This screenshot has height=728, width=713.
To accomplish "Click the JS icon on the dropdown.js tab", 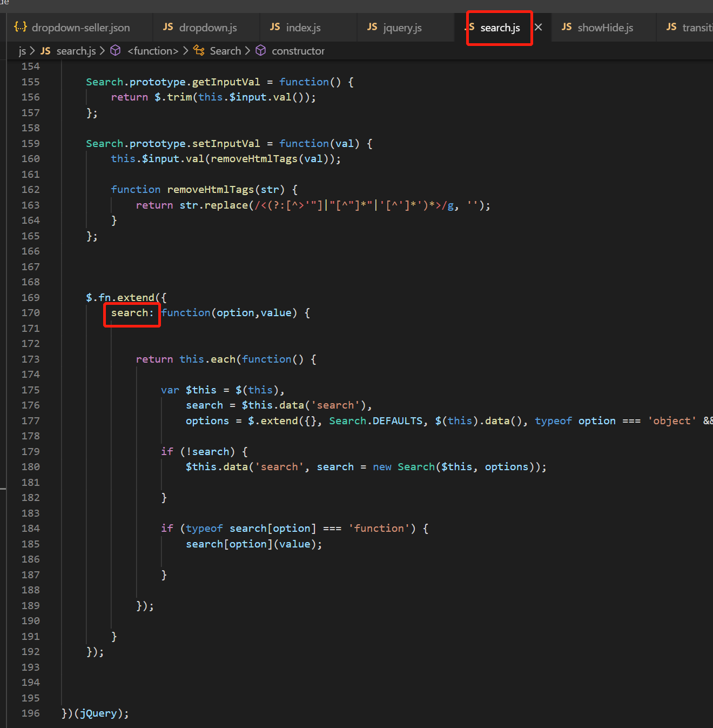I will pyautogui.click(x=168, y=27).
